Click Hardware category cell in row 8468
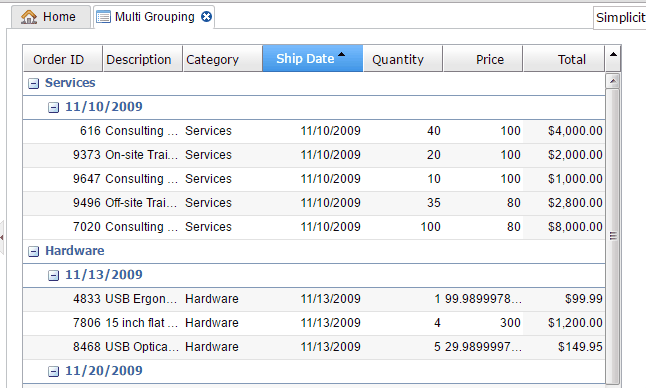The image size is (646, 388). click(x=222, y=347)
